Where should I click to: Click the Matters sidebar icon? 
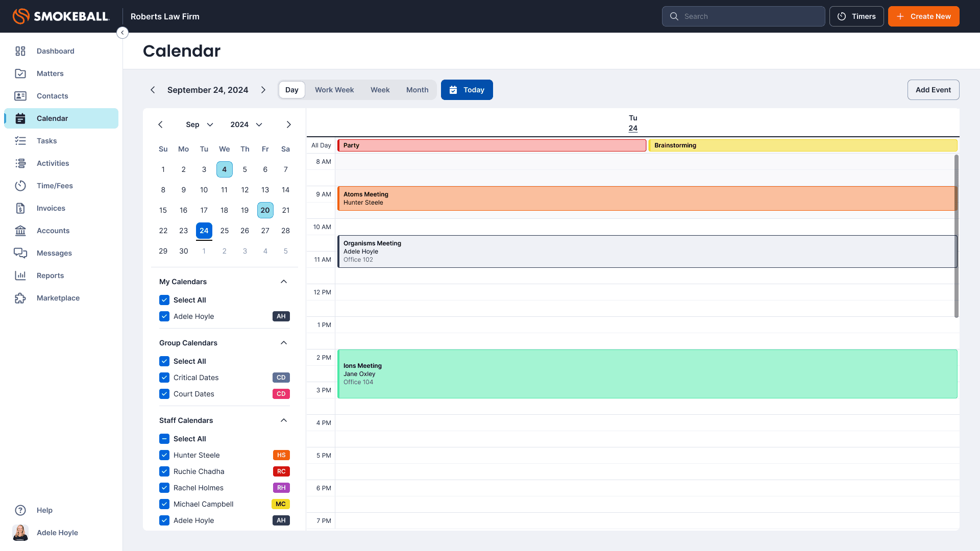pos(20,73)
